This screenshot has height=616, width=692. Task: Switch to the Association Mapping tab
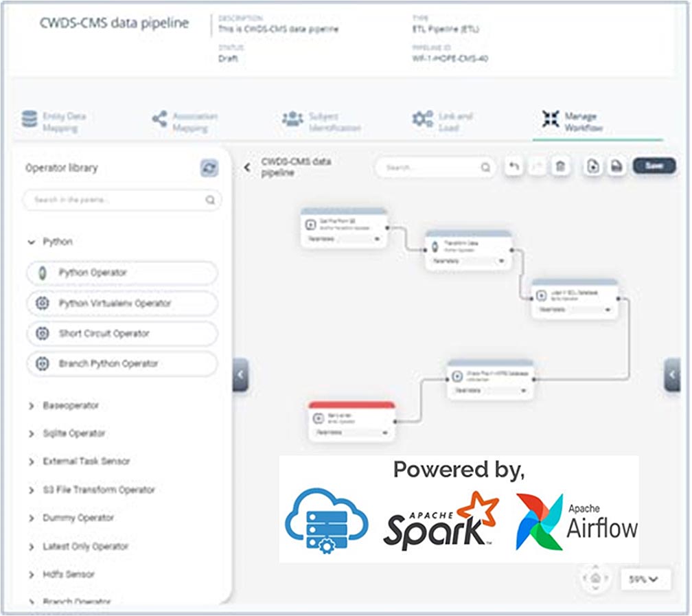pos(185,122)
